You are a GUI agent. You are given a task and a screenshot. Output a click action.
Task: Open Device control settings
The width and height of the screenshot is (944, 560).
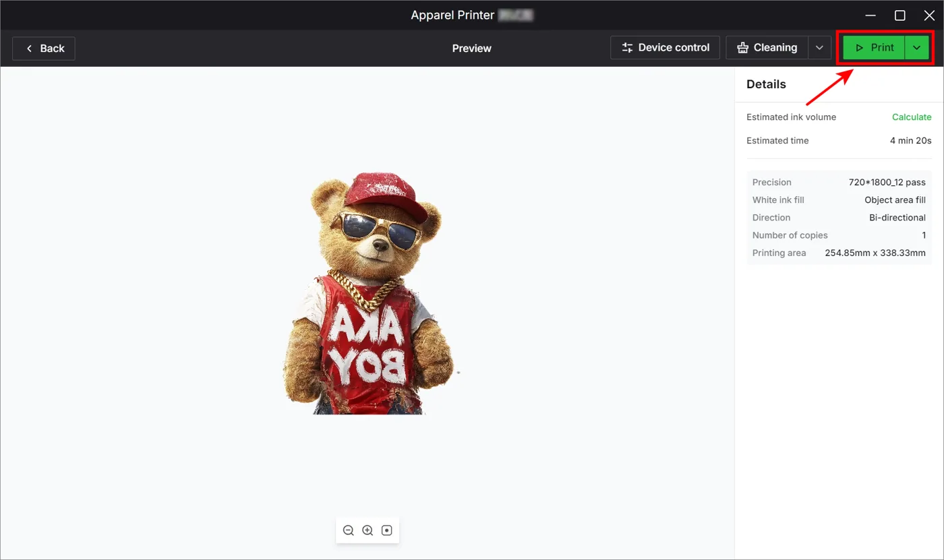pos(665,48)
